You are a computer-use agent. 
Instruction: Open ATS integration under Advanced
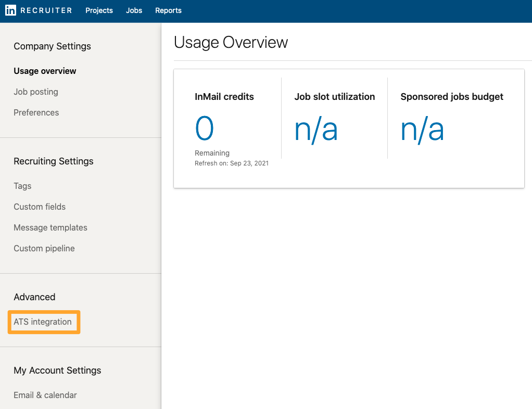pyautogui.click(x=43, y=322)
